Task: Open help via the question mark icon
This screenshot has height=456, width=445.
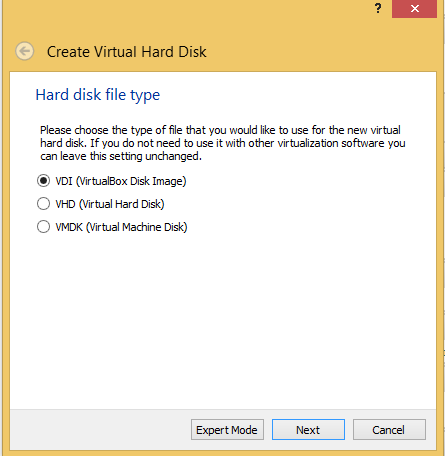Action: (x=377, y=8)
